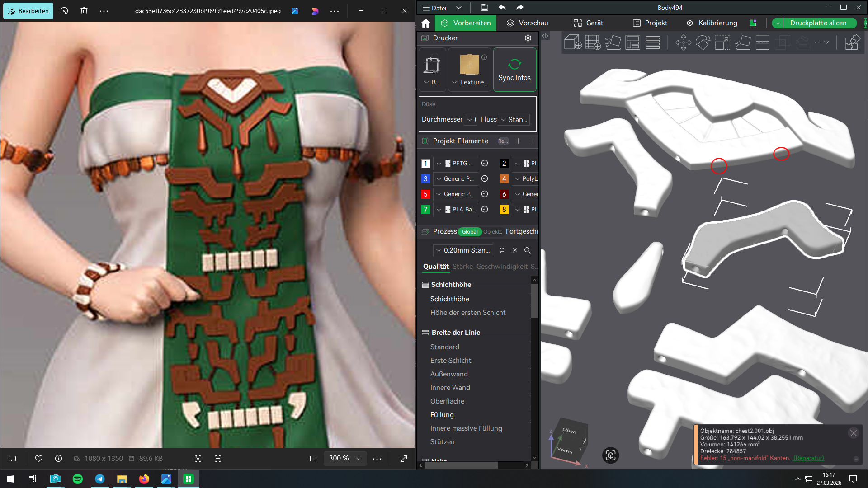Search process settings with magnifier icon
Viewport: 868px width, 488px height.
point(528,250)
